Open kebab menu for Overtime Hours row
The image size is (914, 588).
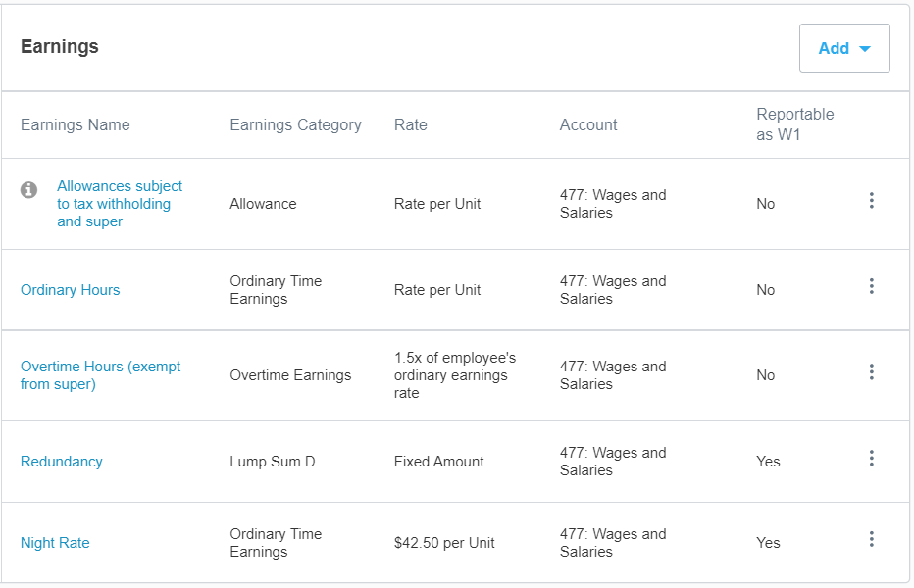pyautogui.click(x=871, y=372)
